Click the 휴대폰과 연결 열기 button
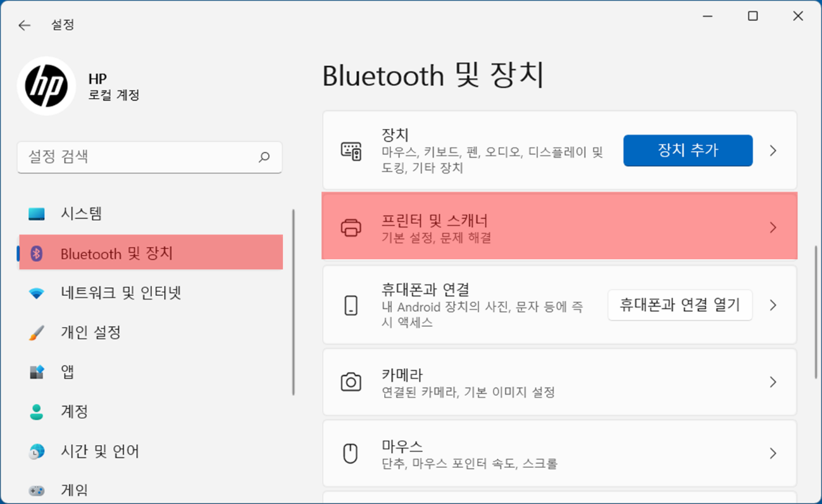Viewport: 822px width, 504px height. pyautogui.click(x=680, y=305)
